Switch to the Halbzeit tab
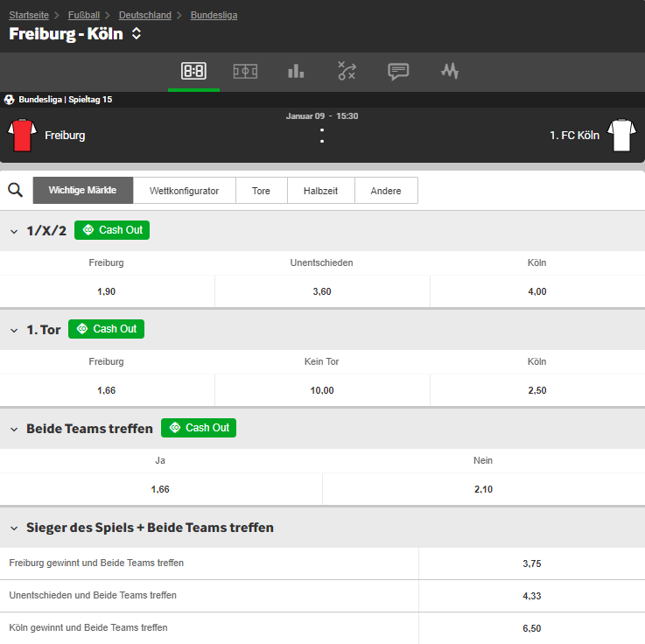645x644 pixels. pyautogui.click(x=321, y=191)
